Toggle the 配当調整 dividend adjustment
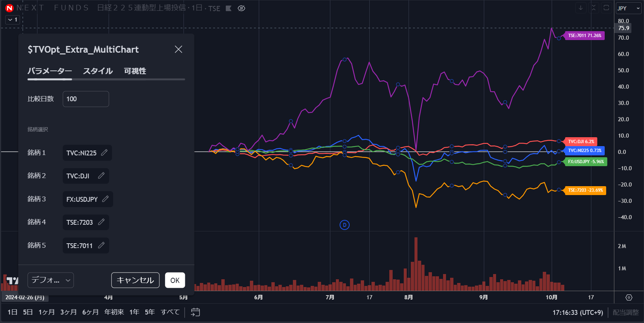 point(626,313)
